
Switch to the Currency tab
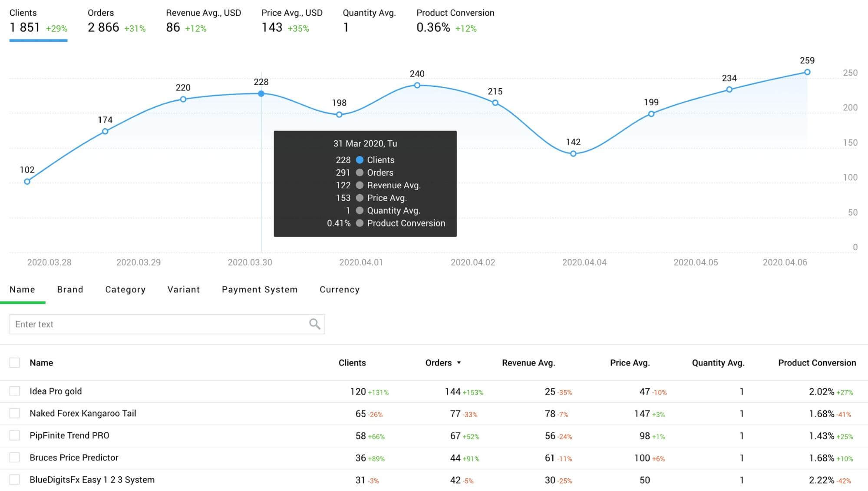point(340,289)
